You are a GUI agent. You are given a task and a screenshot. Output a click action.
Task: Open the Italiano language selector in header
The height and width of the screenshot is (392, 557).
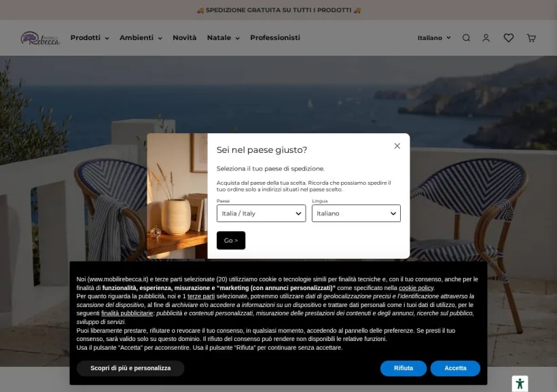point(434,37)
